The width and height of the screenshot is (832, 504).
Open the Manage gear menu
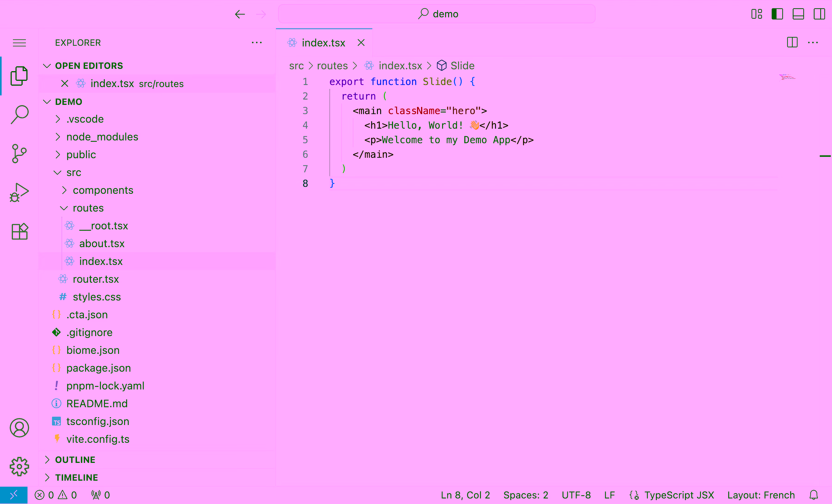click(19, 467)
